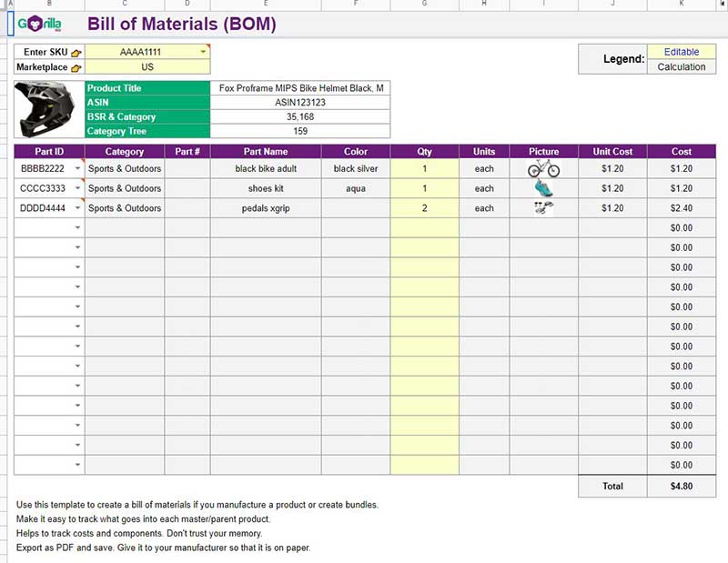Click the Product Title green label
Screen dimensions: 728x563
(147, 88)
